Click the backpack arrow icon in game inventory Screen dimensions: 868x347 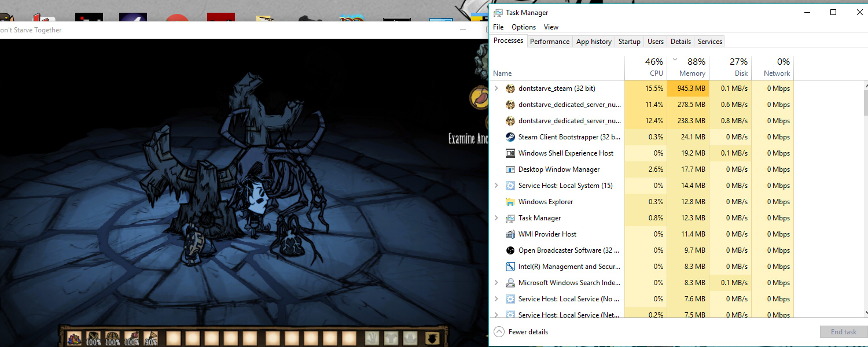[432, 338]
